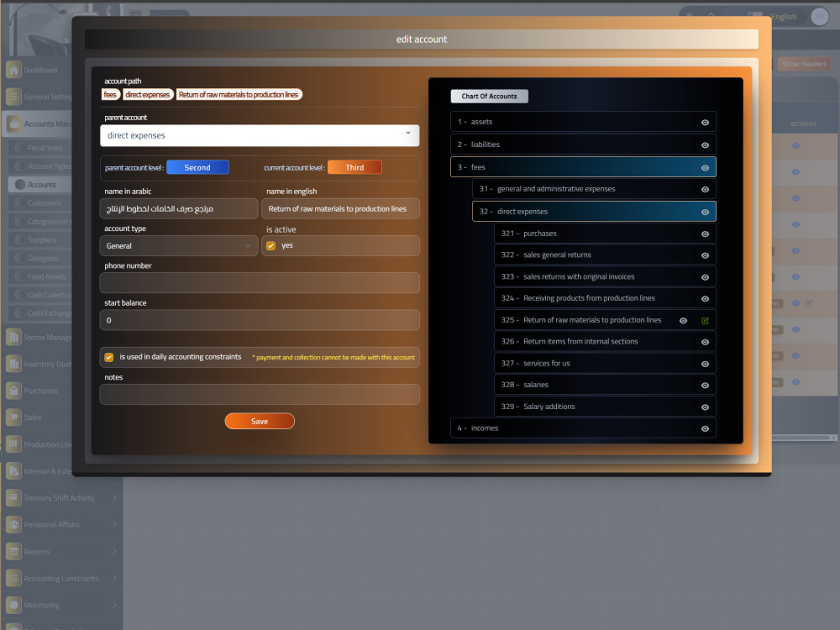The image size is (840, 630).
Task: Select tree item 1 - assets
Action: [x=583, y=122]
